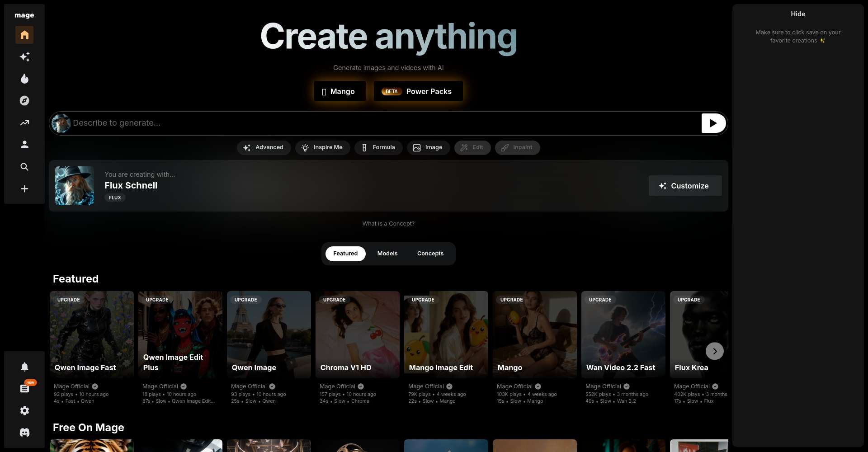Open the Discord icon in sidebar

tap(24, 433)
